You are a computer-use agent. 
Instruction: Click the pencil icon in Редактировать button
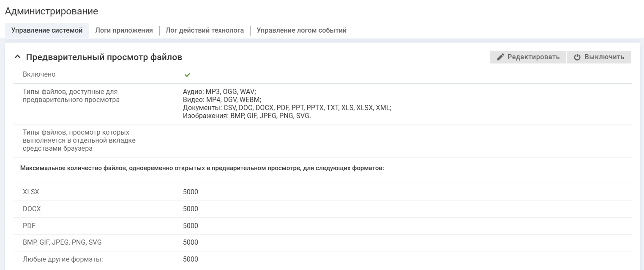pyautogui.click(x=500, y=57)
